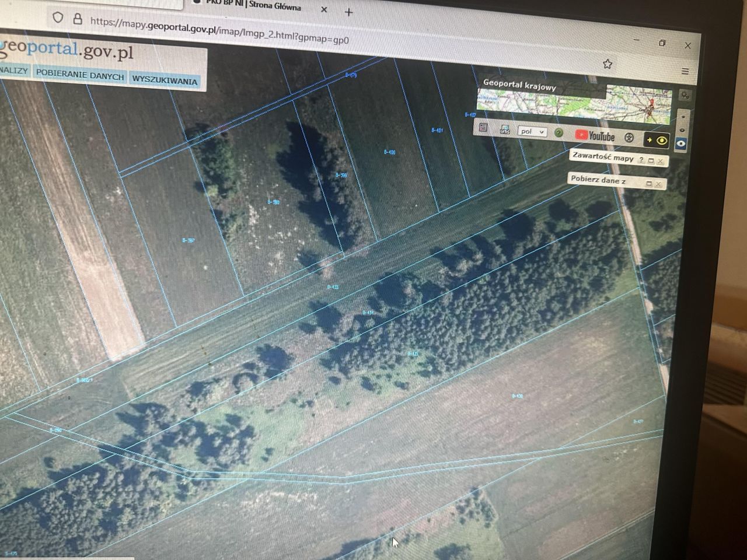This screenshot has width=747, height=560.
Task: Bookmark this page with the star icon
Action: click(608, 64)
